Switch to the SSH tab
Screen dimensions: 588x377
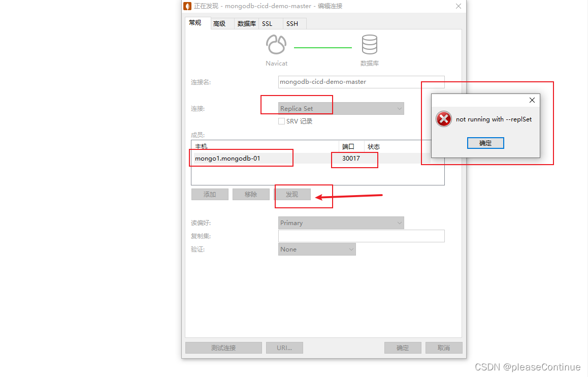pos(292,23)
